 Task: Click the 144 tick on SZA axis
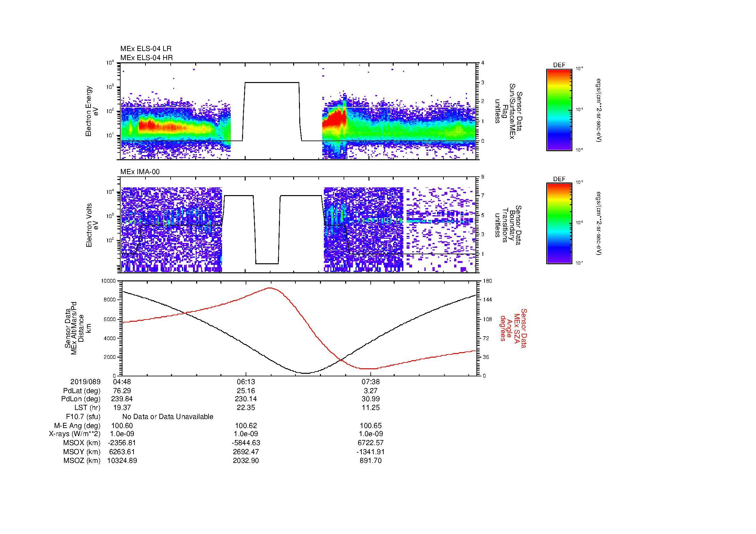click(x=488, y=300)
